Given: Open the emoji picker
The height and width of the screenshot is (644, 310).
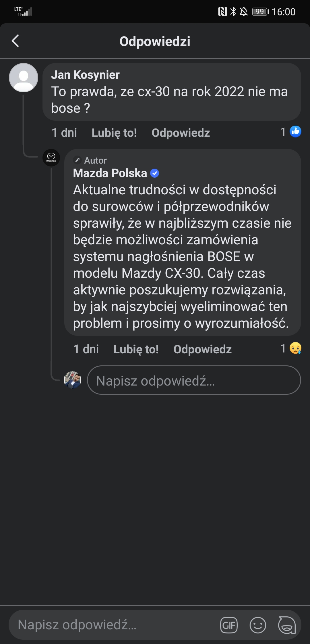Looking at the screenshot, I should click(x=258, y=625).
